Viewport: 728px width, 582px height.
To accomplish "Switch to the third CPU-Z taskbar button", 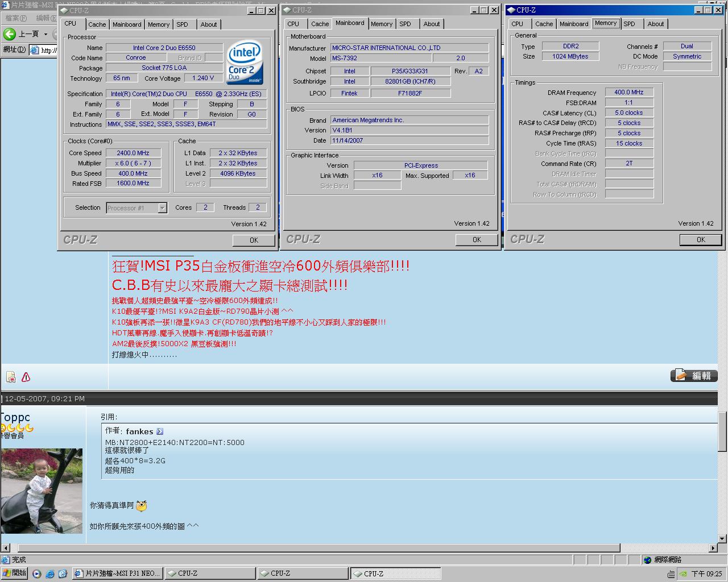I will 395,573.
